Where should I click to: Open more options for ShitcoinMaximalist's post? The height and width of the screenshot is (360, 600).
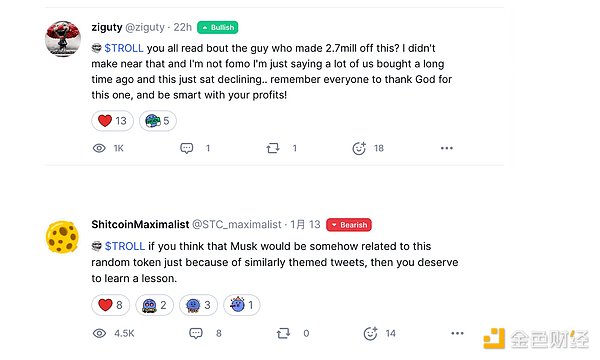click(x=457, y=333)
